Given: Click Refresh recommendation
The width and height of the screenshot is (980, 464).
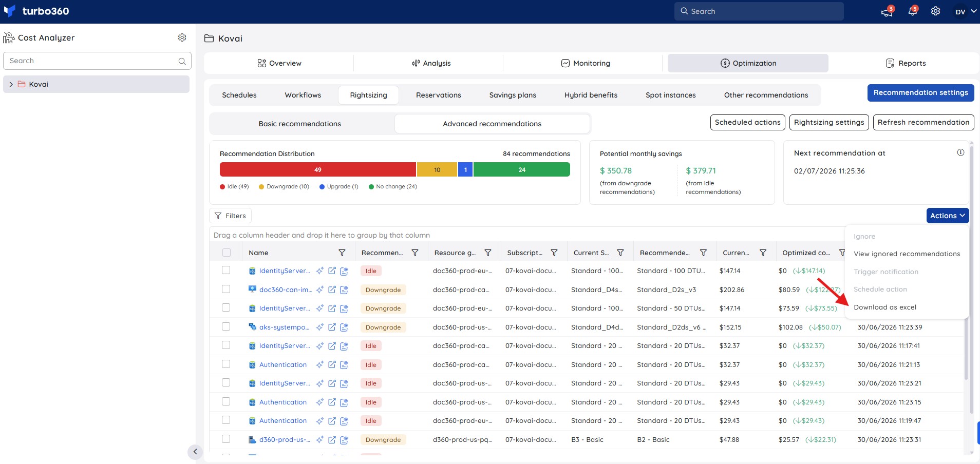Looking at the screenshot, I should coord(924,122).
